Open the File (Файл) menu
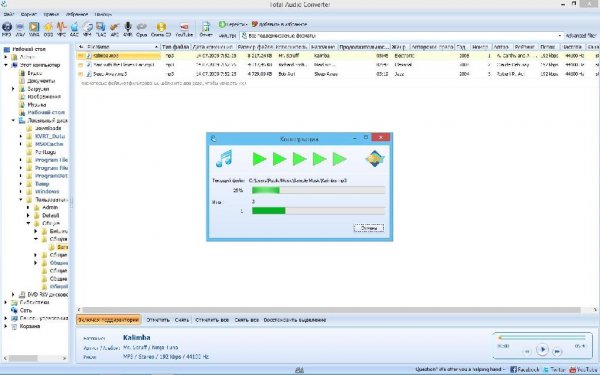 8,14
